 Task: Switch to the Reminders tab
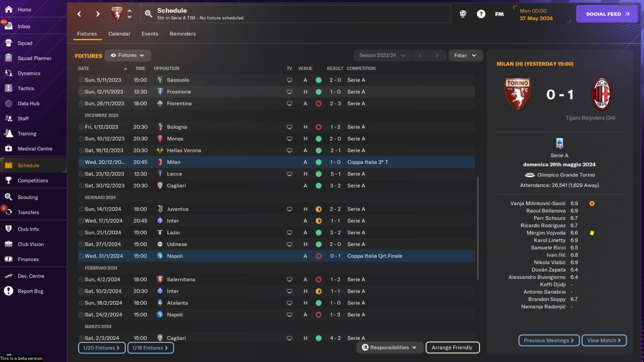(x=183, y=34)
